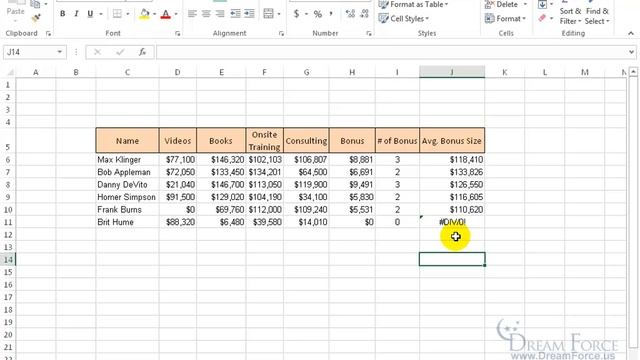Click inside the formula bar field
The width and height of the screenshot is (640, 360).
point(392,52)
